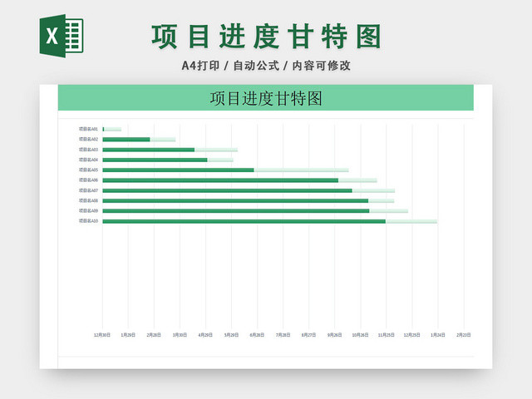Click the light green segment of 项目名A04
This screenshot has width=532, height=399.
[x=220, y=160]
